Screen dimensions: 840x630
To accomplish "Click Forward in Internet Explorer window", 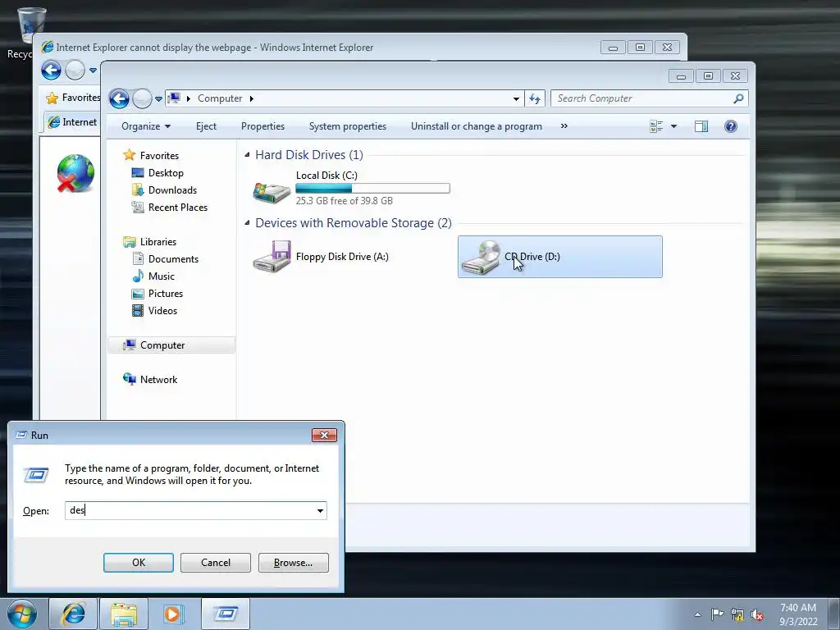I will pyautogui.click(x=75, y=71).
